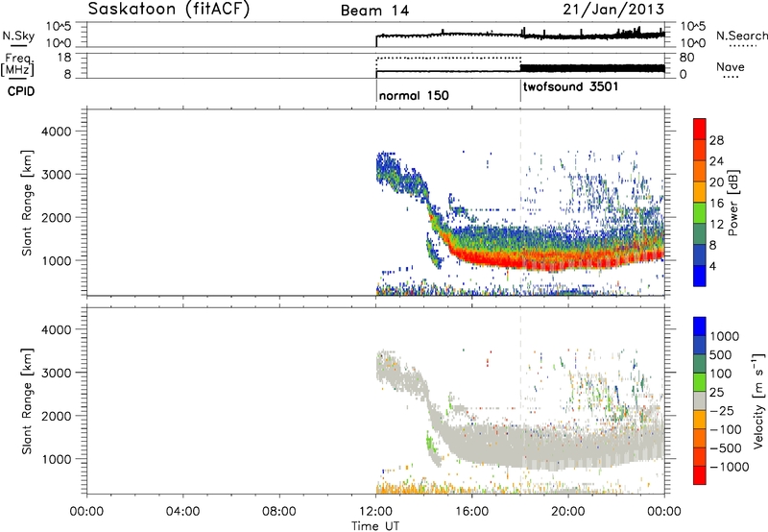Pick the blue bottom segment of Power colorbar
Screen dimensions: 768x532
pyautogui.click(x=700, y=276)
